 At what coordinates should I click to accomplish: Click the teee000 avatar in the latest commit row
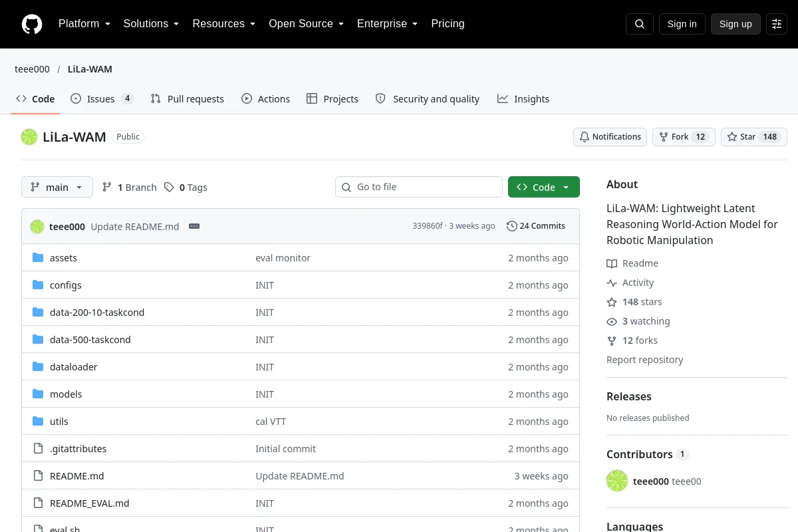click(37, 226)
